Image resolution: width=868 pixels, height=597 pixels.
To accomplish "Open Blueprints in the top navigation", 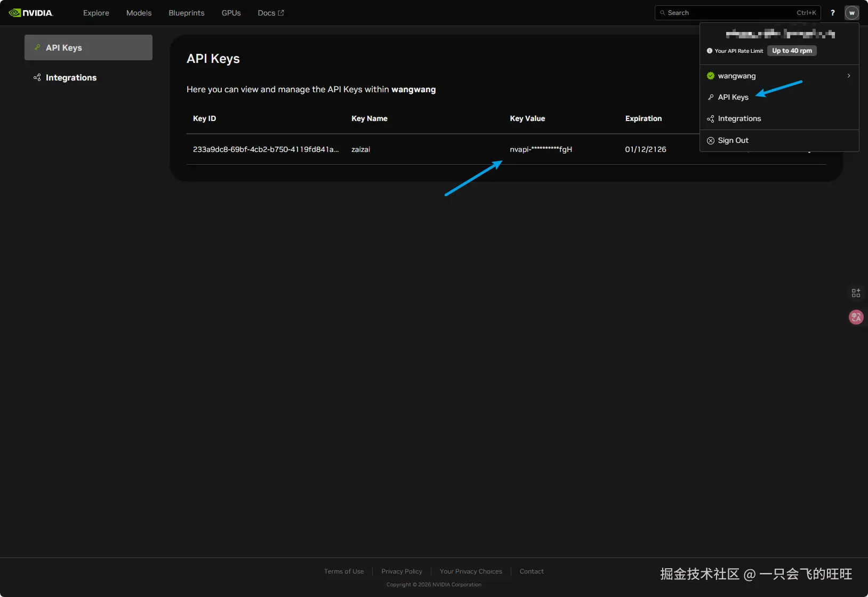I will pos(187,13).
